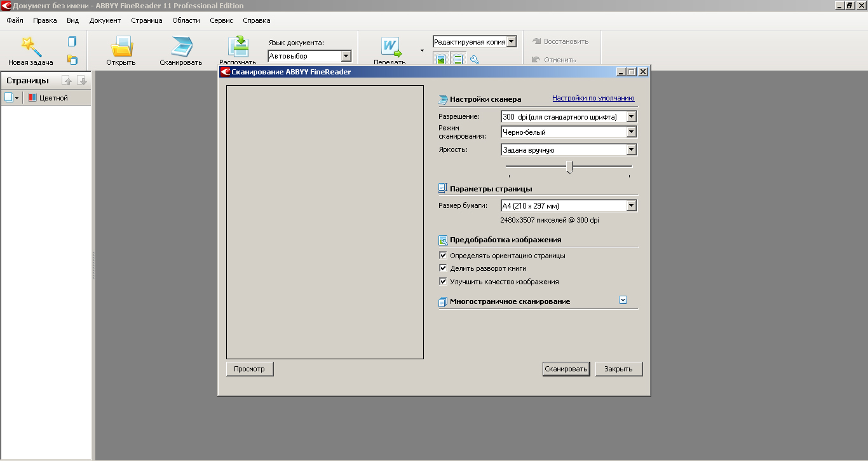The image size is (868, 461).
Task: Click the Сканировать button in dialog
Action: [566, 369]
